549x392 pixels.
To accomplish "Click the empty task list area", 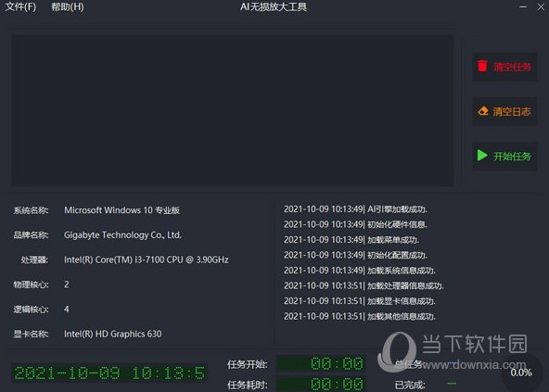I will coord(233,110).
